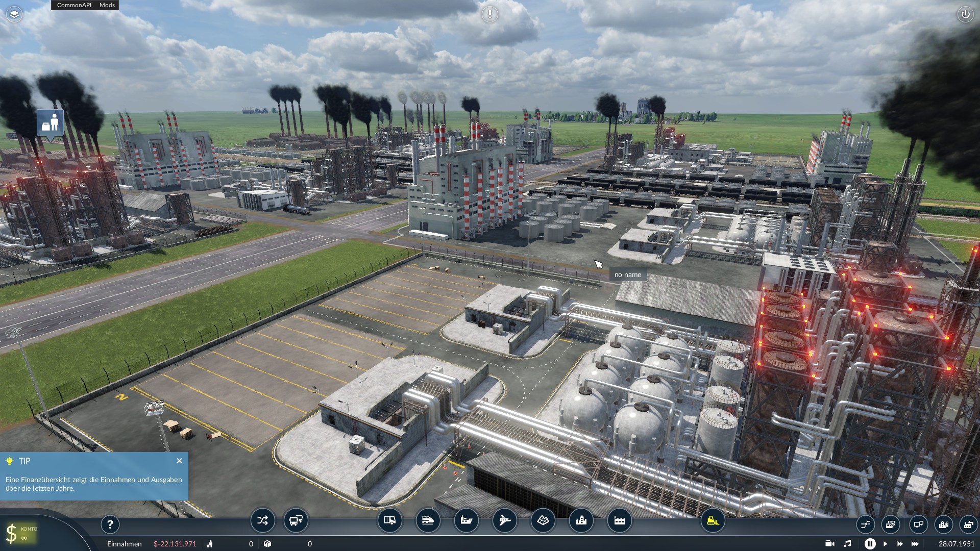The width and height of the screenshot is (980, 551).
Task: Open the Konto finance dollar button
Action: [20, 533]
